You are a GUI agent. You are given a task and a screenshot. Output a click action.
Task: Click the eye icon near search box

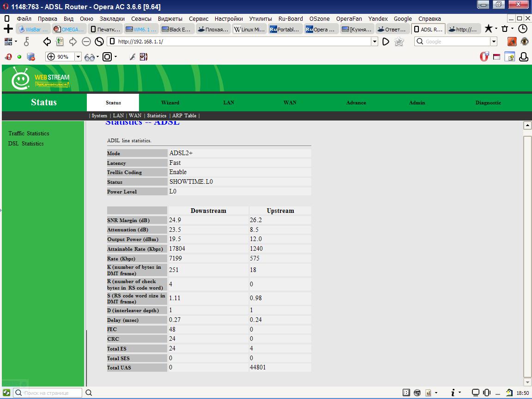pyautogui.click(x=525, y=42)
